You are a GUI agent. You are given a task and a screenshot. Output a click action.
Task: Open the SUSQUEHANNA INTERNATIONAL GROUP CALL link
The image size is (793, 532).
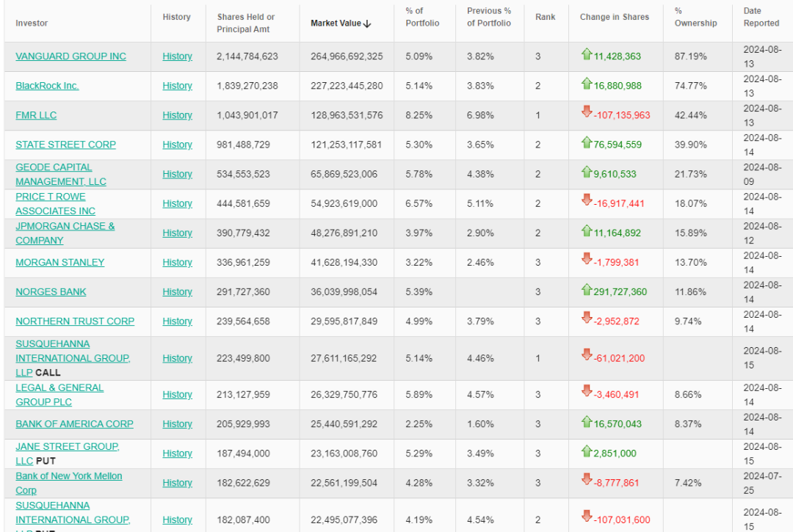click(x=73, y=358)
